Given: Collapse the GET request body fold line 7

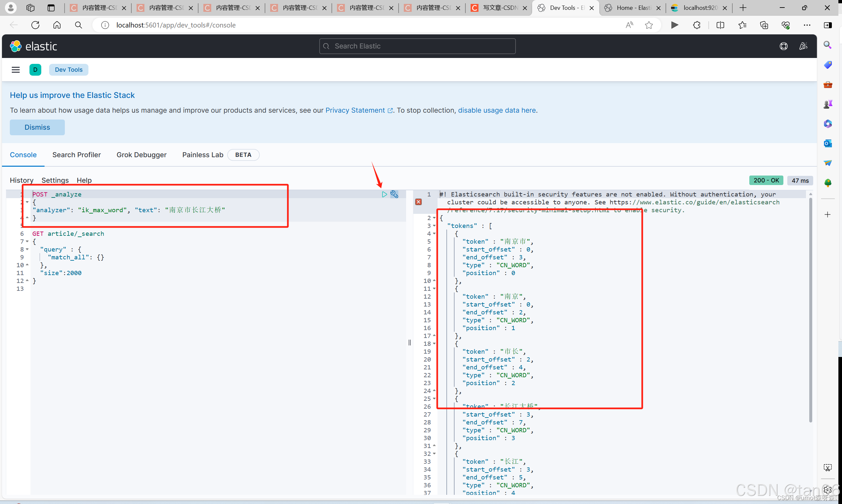Looking at the screenshot, I should coord(27,241).
